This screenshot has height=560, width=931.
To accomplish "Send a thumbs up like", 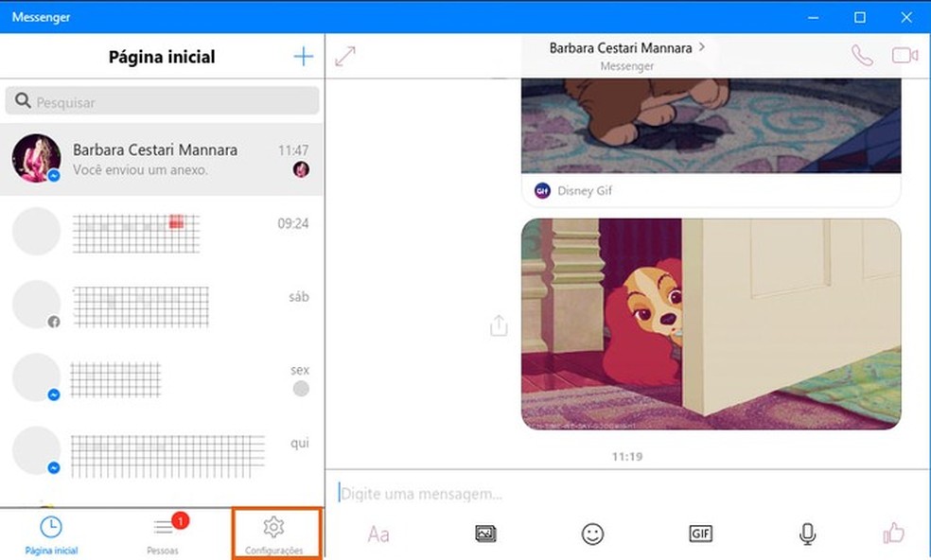I will [x=894, y=534].
